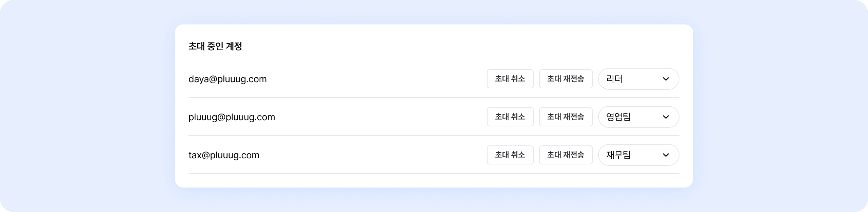Viewport: 868px width, 212px height.
Task: Click the divider line under the daya@pluuug.com row
Action: [x=434, y=98]
